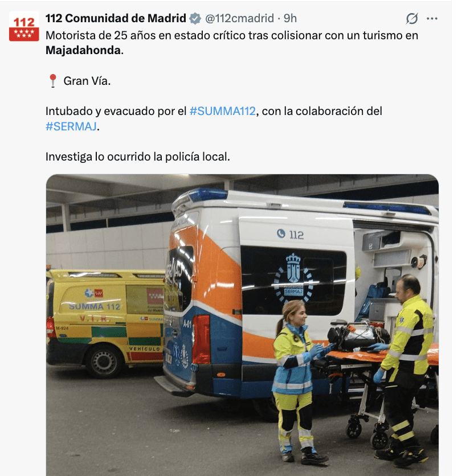Open the #SERMAJ hashtag
The height and width of the screenshot is (476, 466).
(71, 126)
